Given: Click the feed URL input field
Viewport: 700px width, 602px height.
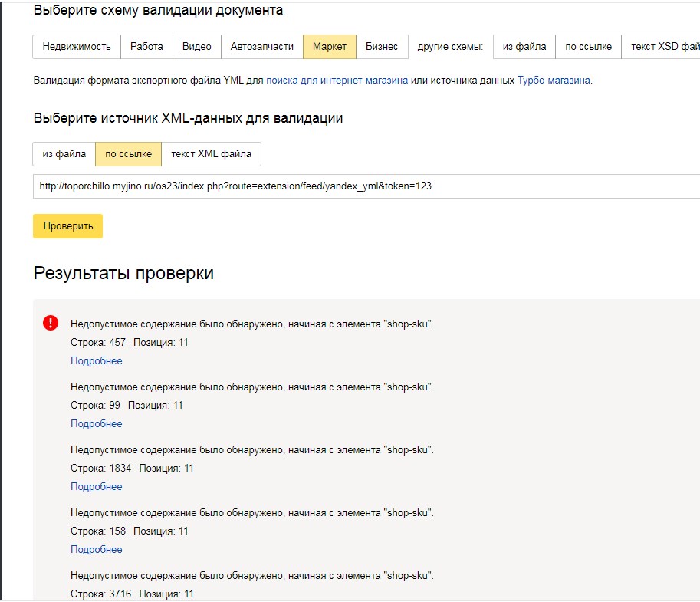Looking at the screenshot, I should 307,185.
